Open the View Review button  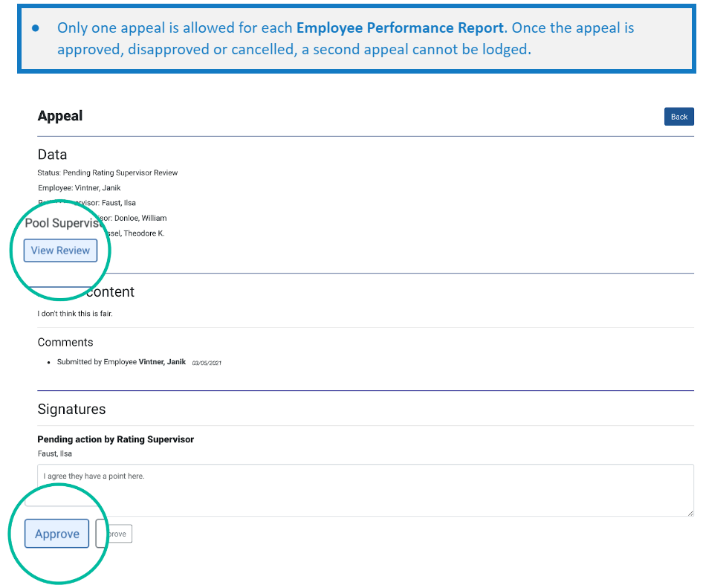pos(60,251)
